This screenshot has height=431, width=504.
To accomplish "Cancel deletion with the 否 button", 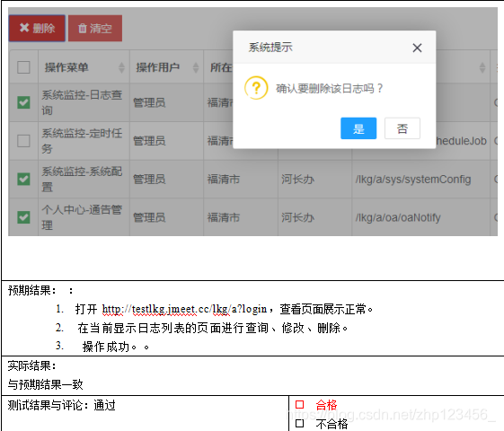I will [402, 128].
